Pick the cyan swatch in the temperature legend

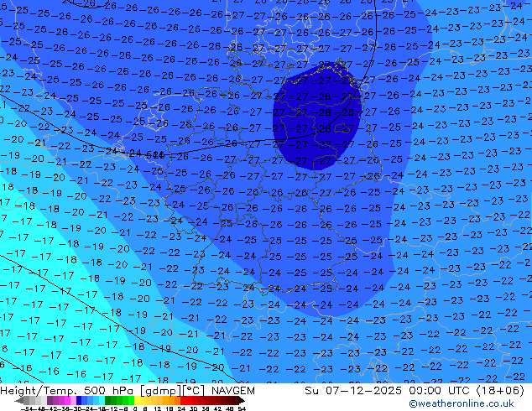tap(102, 400)
